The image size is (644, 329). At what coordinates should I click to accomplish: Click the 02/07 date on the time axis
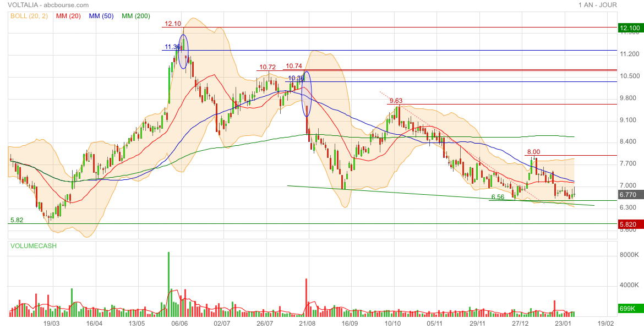point(222,323)
